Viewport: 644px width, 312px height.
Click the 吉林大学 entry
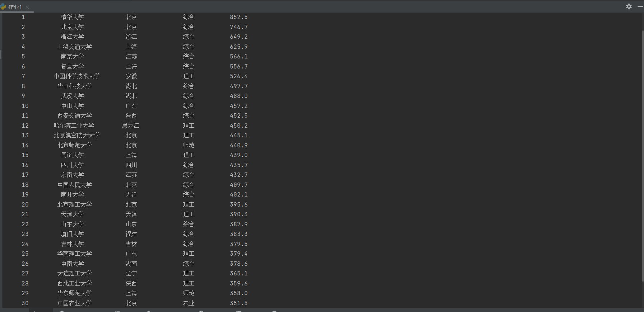72,244
